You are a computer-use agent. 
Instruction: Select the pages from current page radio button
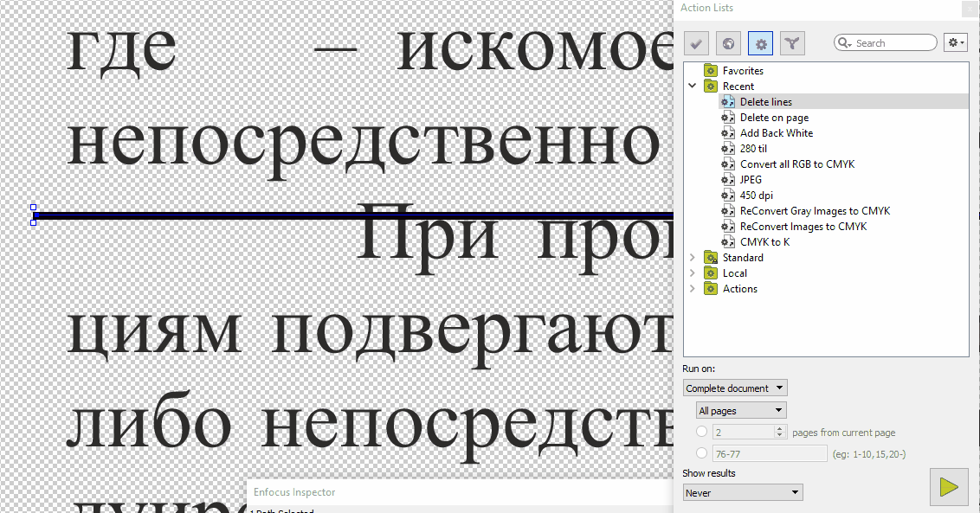click(702, 432)
